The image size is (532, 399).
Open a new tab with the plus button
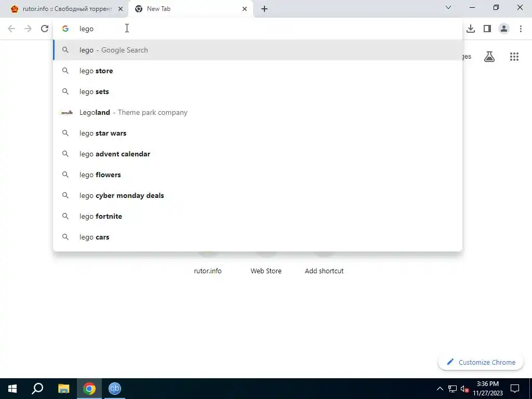point(264,9)
